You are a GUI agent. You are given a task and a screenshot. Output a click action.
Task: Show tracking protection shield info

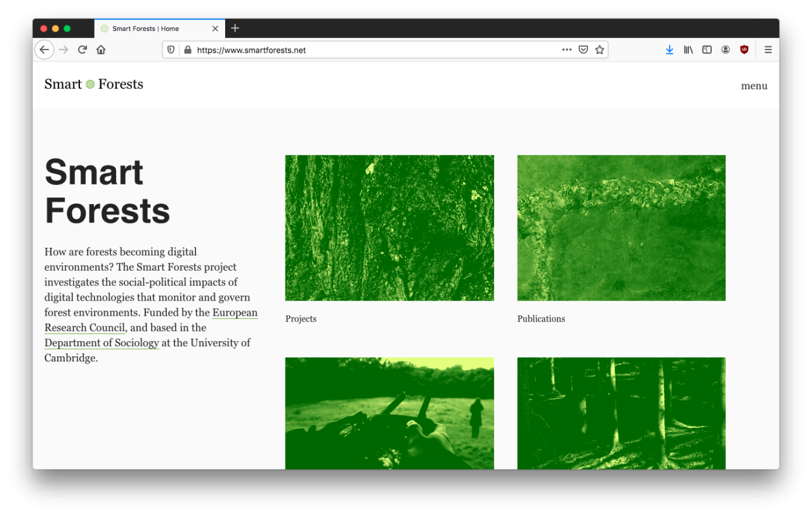click(171, 50)
